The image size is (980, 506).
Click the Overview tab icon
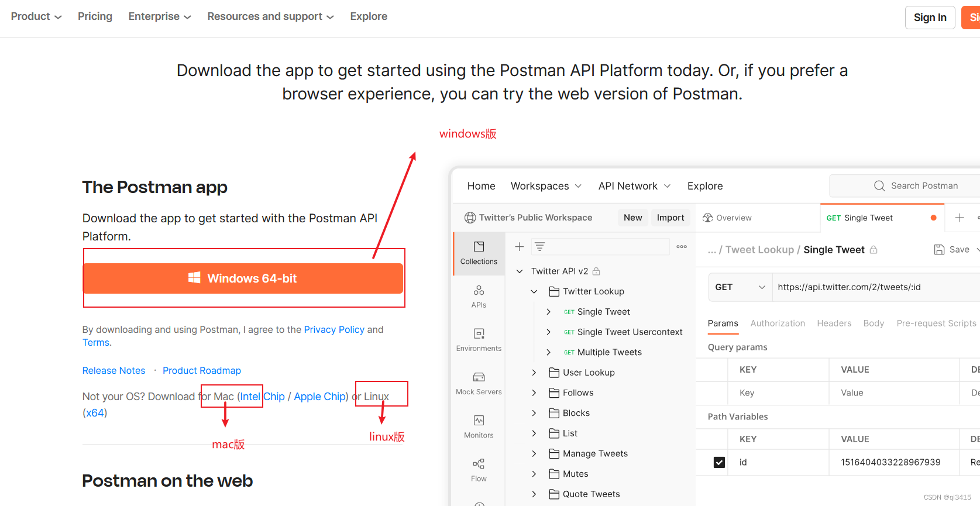(x=707, y=218)
